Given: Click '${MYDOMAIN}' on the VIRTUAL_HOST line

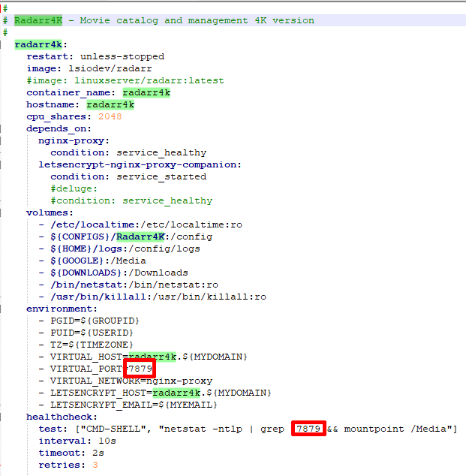Looking at the screenshot, I should click(215, 357).
